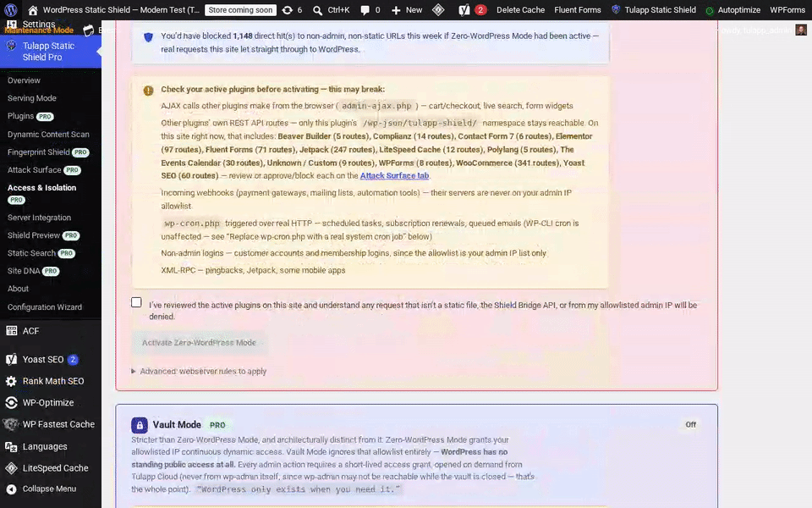The height and width of the screenshot is (508, 812).
Task: Open Dynamic Content Scan page
Action: coord(48,135)
